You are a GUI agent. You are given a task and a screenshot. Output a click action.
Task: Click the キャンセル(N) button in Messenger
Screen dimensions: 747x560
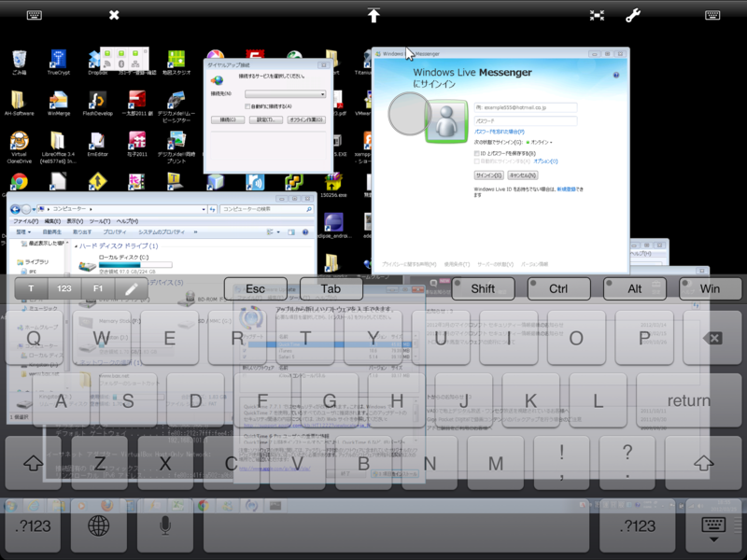[x=523, y=175]
